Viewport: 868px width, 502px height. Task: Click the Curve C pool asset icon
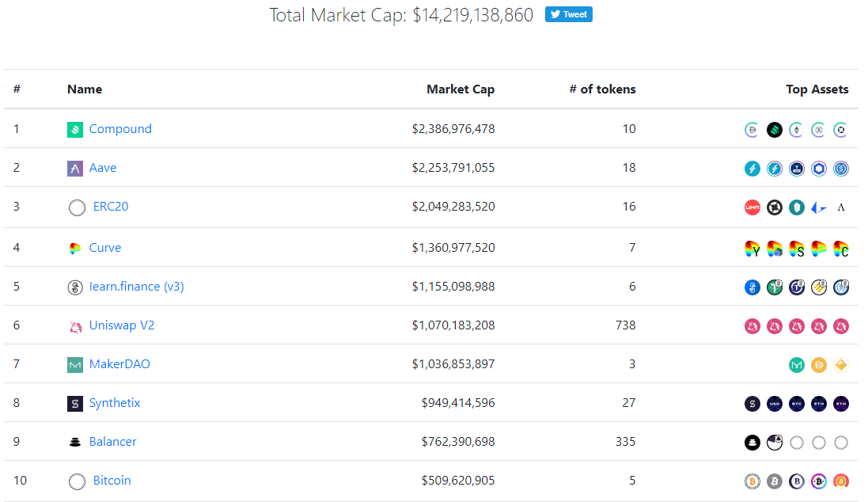click(841, 249)
